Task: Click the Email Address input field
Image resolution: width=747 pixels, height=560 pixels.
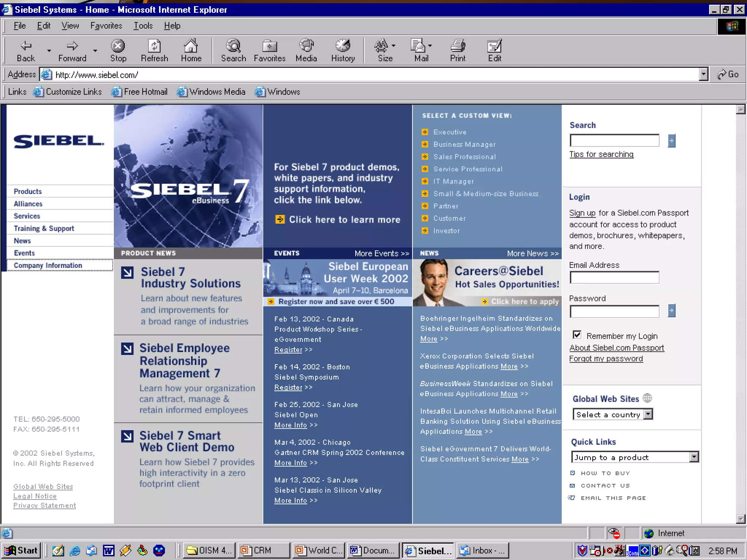Action: 615,278
